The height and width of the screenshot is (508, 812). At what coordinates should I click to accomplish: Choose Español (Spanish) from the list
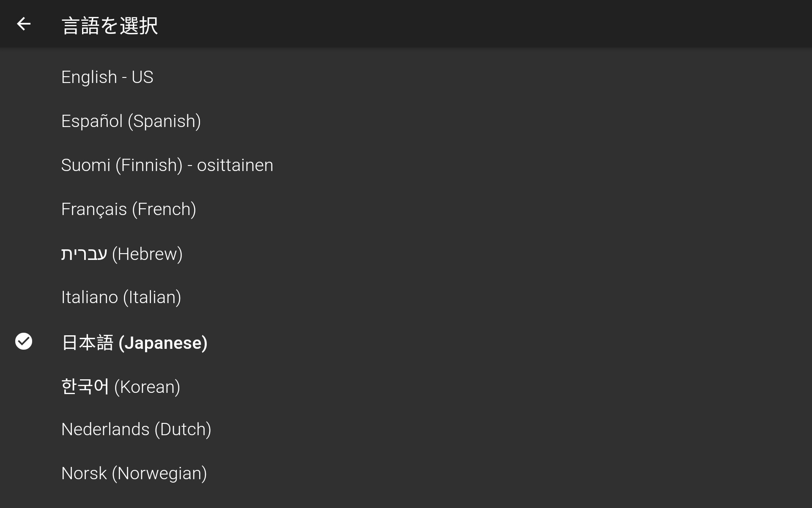tap(406, 121)
